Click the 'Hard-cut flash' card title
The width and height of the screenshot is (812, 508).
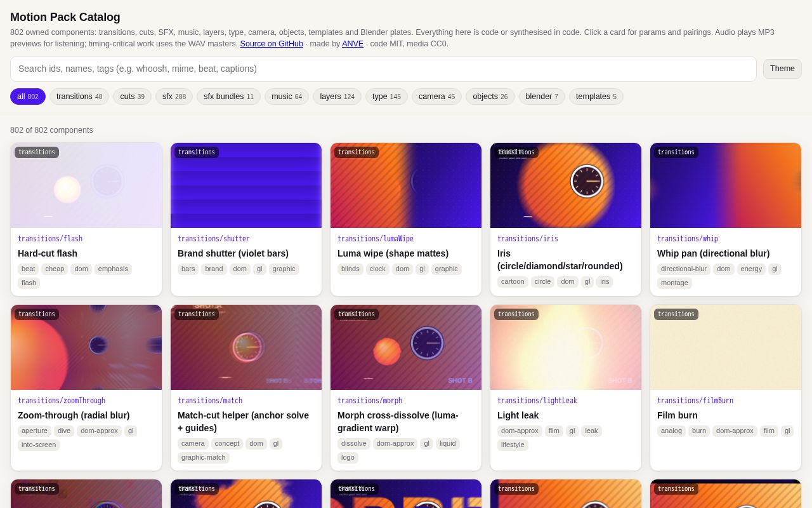[48, 253]
